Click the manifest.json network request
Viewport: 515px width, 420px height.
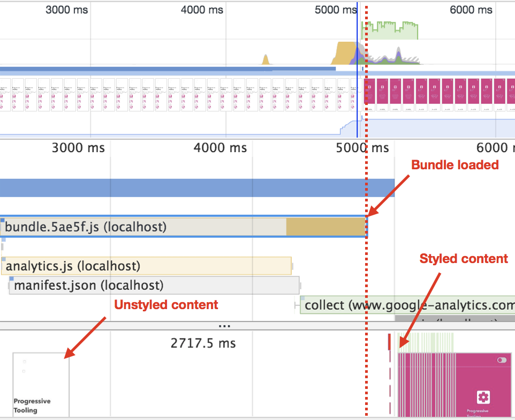(154, 285)
